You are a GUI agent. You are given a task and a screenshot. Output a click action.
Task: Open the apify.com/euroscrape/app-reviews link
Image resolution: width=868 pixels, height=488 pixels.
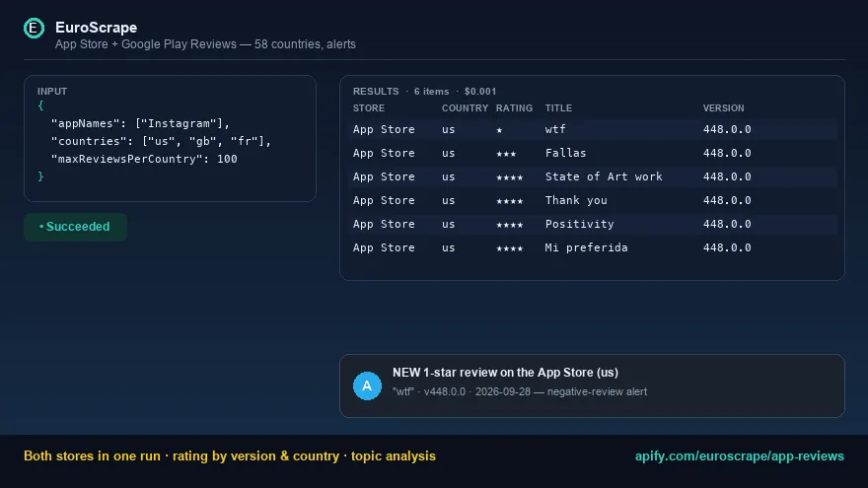tap(739, 455)
